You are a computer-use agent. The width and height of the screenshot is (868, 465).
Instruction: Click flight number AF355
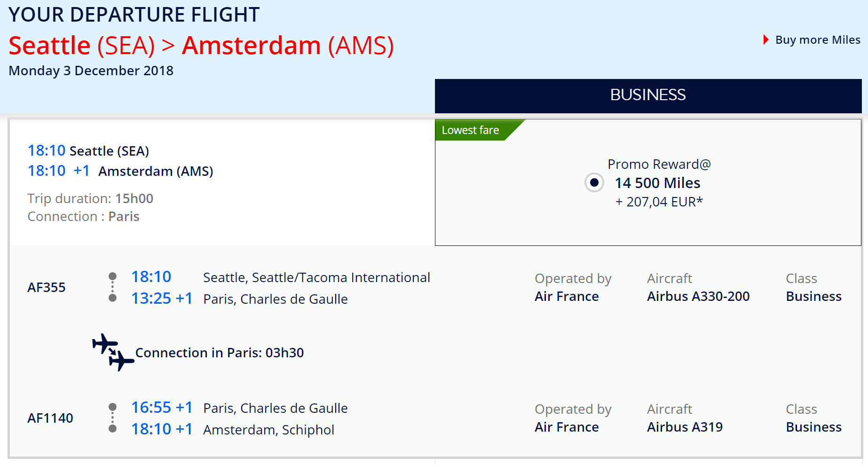[x=47, y=287]
